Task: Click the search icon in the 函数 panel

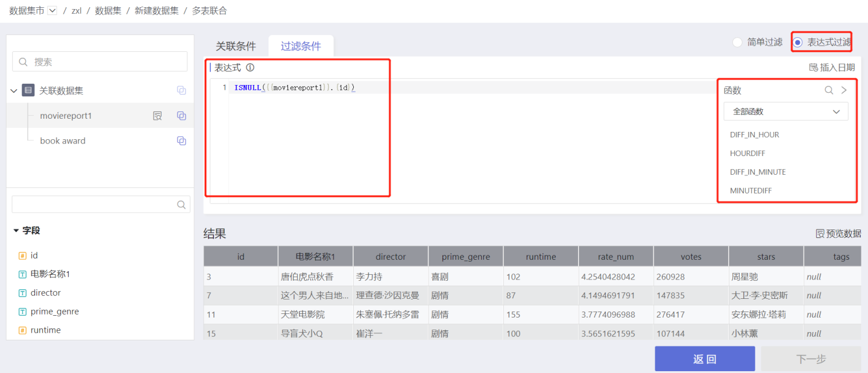Action: [829, 90]
